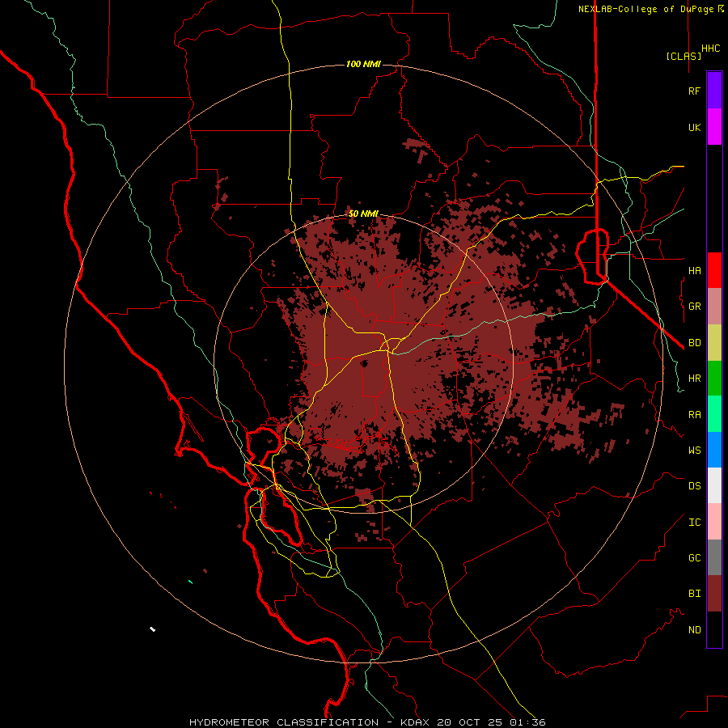Click the WS legend label
This screenshot has width=728, height=728.
[694, 451]
